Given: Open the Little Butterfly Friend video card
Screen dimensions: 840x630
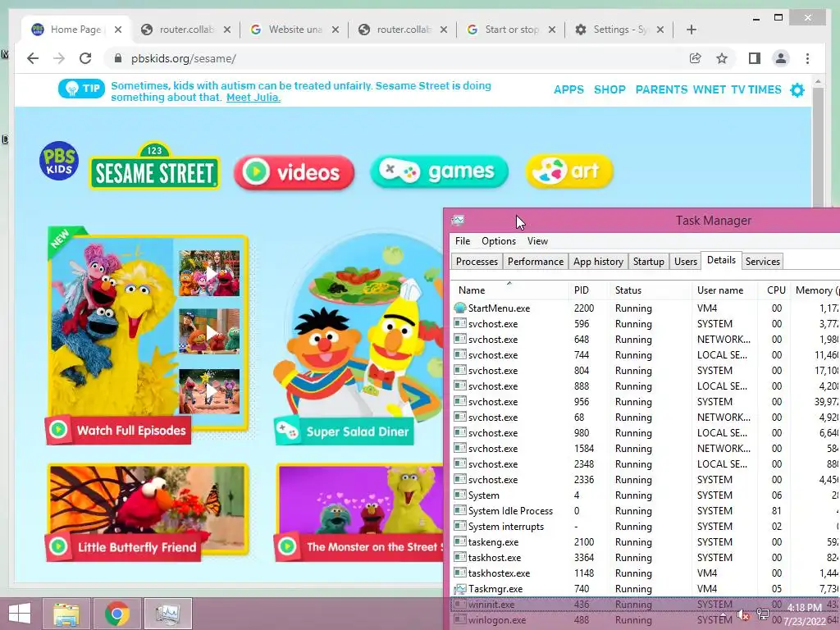Looking at the screenshot, I should pos(148,512).
